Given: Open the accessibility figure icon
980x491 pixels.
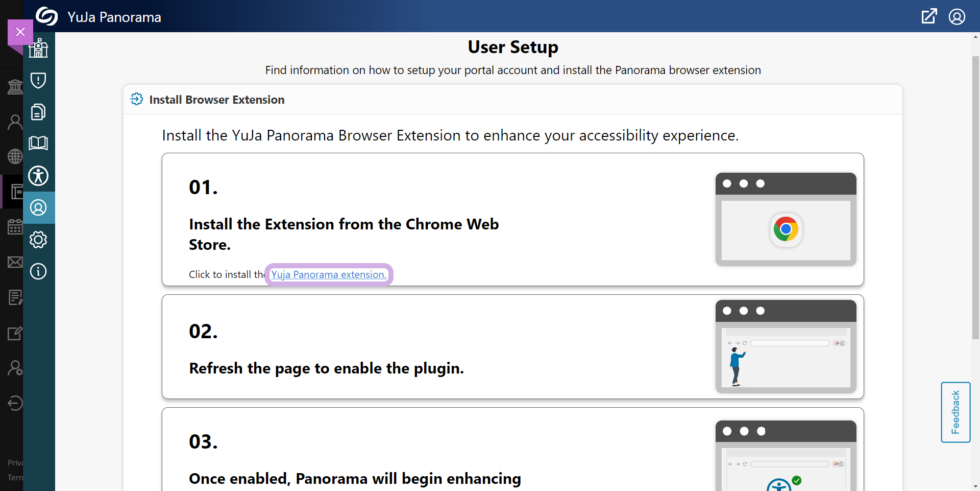Looking at the screenshot, I should [38, 176].
